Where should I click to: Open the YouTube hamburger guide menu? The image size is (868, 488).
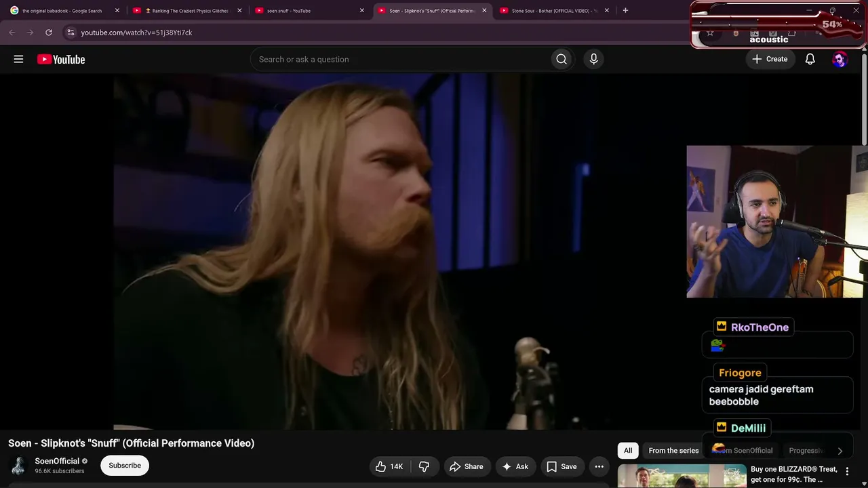click(x=18, y=59)
